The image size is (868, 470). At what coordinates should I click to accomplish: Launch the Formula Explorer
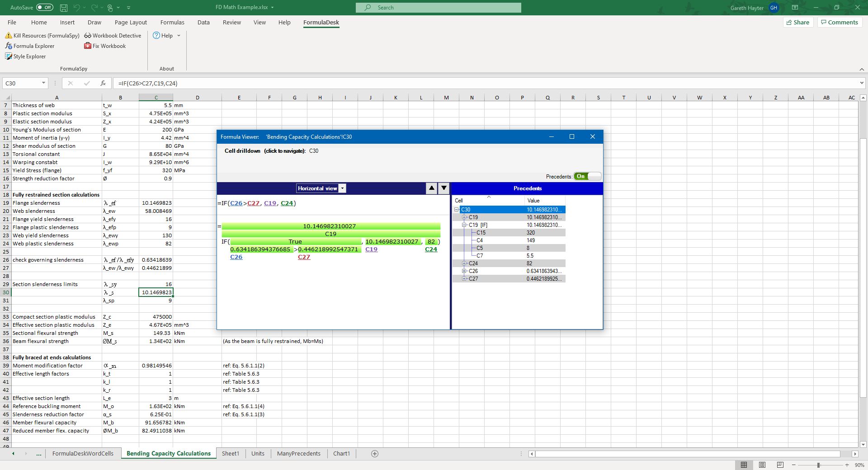point(33,46)
